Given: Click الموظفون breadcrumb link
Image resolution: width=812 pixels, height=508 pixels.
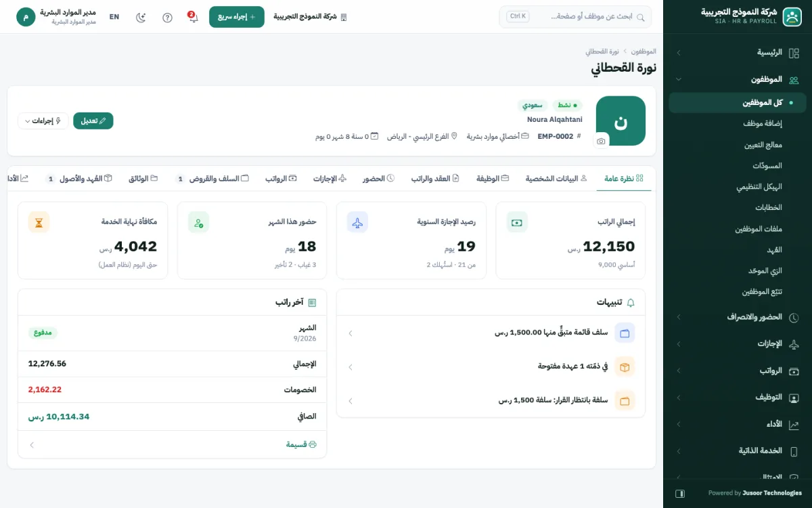Looking at the screenshot, I should pos(644,51).
